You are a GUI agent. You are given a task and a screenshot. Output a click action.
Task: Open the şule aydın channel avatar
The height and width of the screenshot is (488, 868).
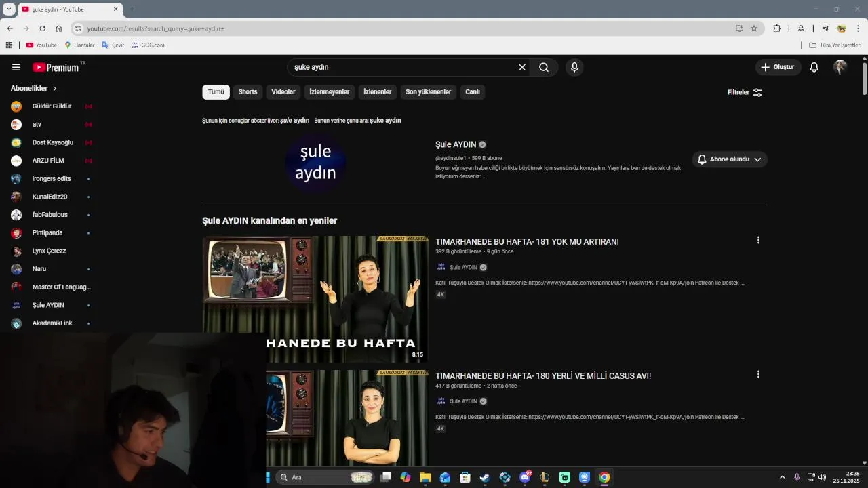tap(315, 163)
